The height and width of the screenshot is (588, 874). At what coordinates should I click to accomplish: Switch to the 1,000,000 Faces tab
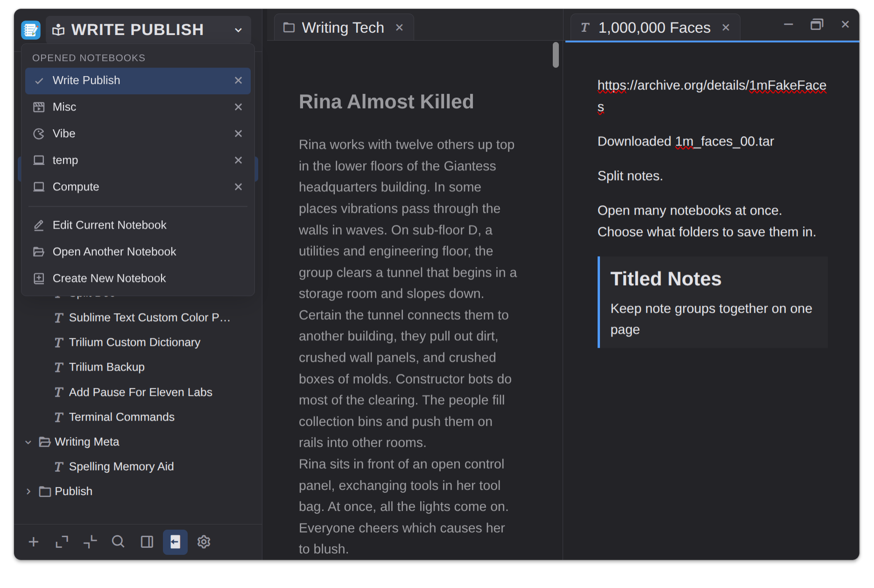click(x=654, y=28)
